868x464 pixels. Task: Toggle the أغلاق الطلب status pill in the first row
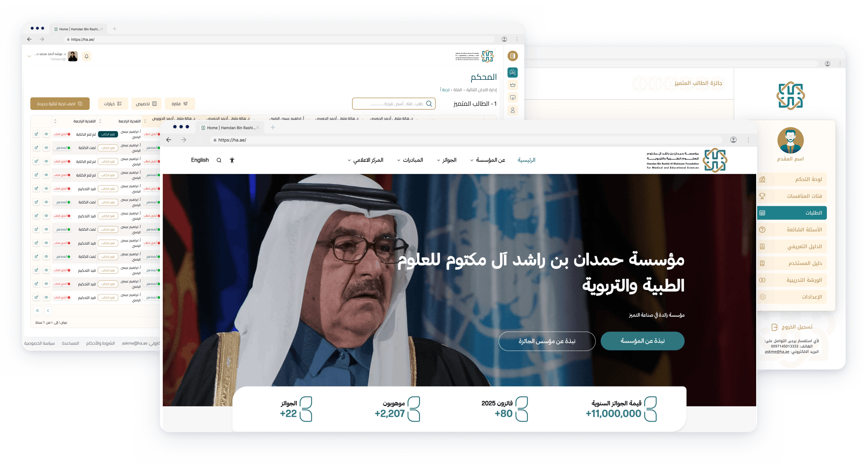62,134
